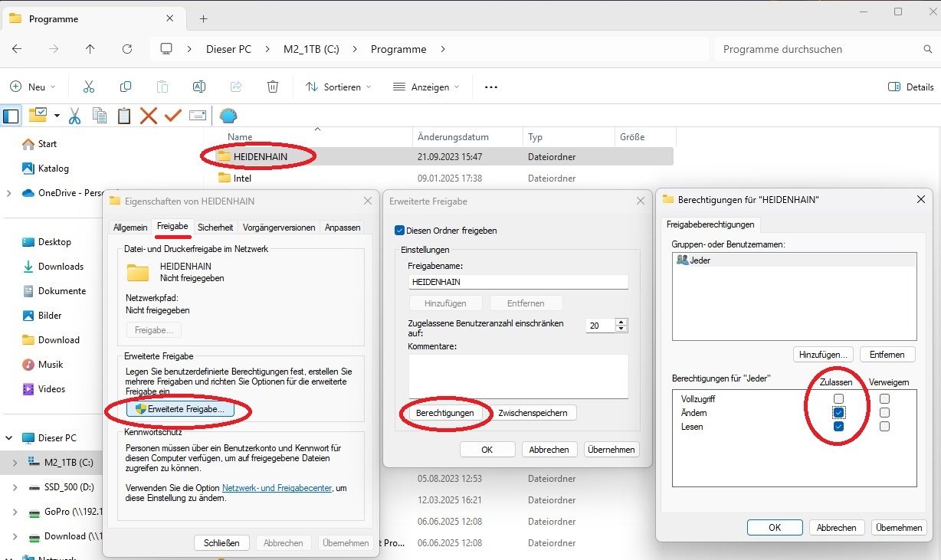Select Downloads in the sidebar
941x560 pixels.
pyautogui.click(x=61, y=266)
